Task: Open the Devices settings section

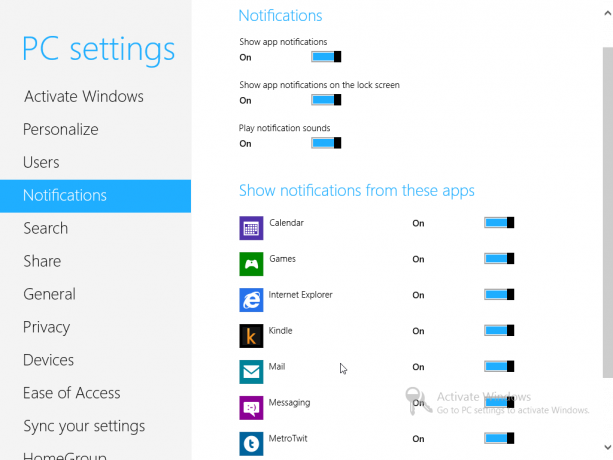Action: click(48, 360)
